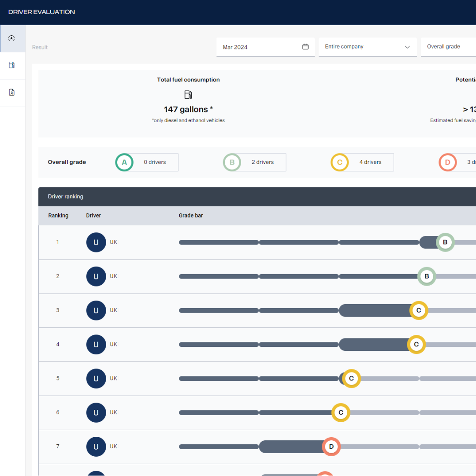Open the Entire company dropdown
Image resolution: width=476 pixels, height=476 pixels.
[367, 46]
